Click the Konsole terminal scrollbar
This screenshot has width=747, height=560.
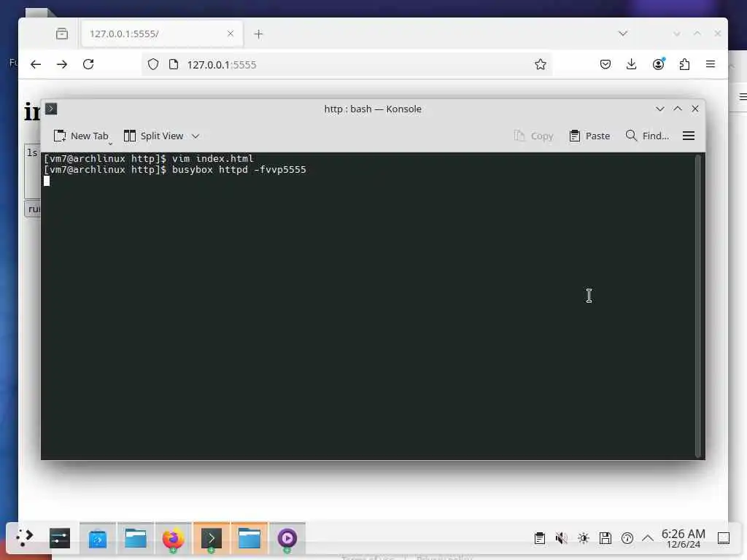point(700,306)
